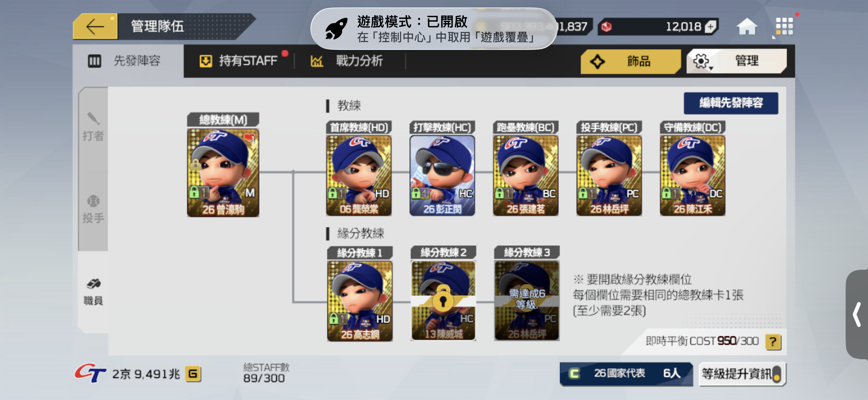This screenshot has height=400, width=868.
Task: Select the 職員 whistle sidebar icon
Action: pos(93,291)
